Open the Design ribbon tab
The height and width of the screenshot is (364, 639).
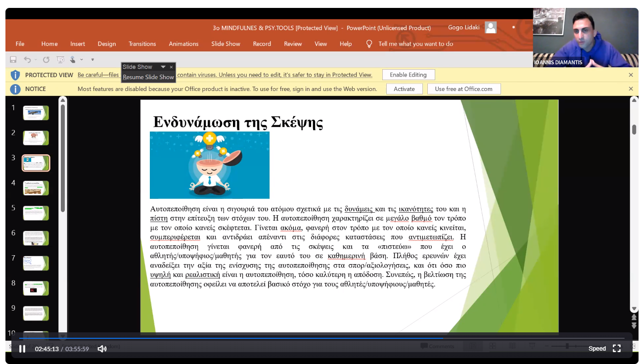106,44
